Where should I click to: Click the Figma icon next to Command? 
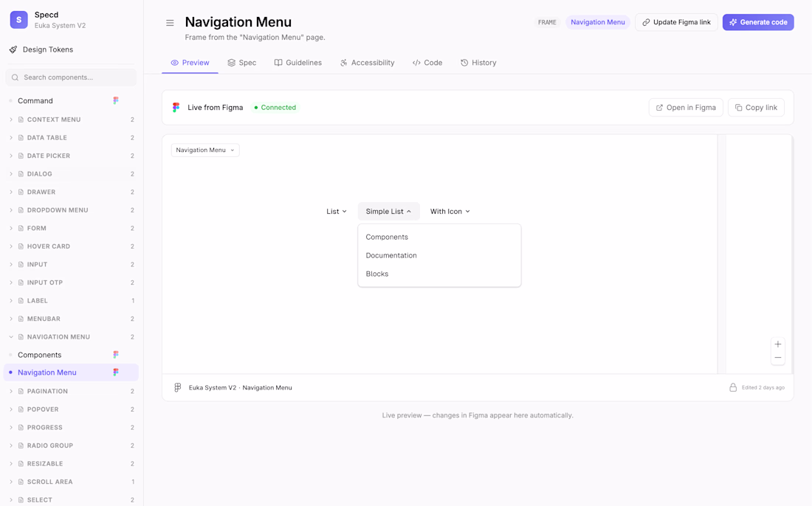(116, 100)
